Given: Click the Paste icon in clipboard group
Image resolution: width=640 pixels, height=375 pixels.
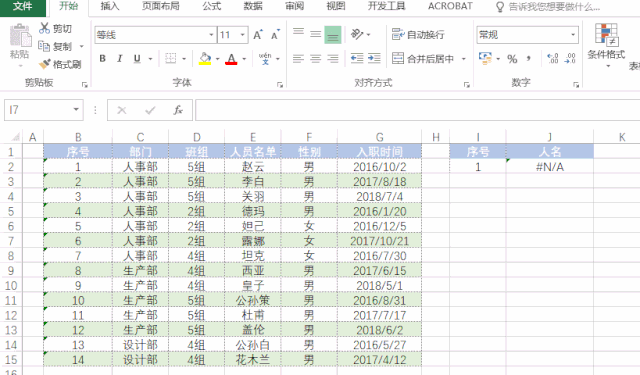Looking at the screenshot, I should [20, 36].
